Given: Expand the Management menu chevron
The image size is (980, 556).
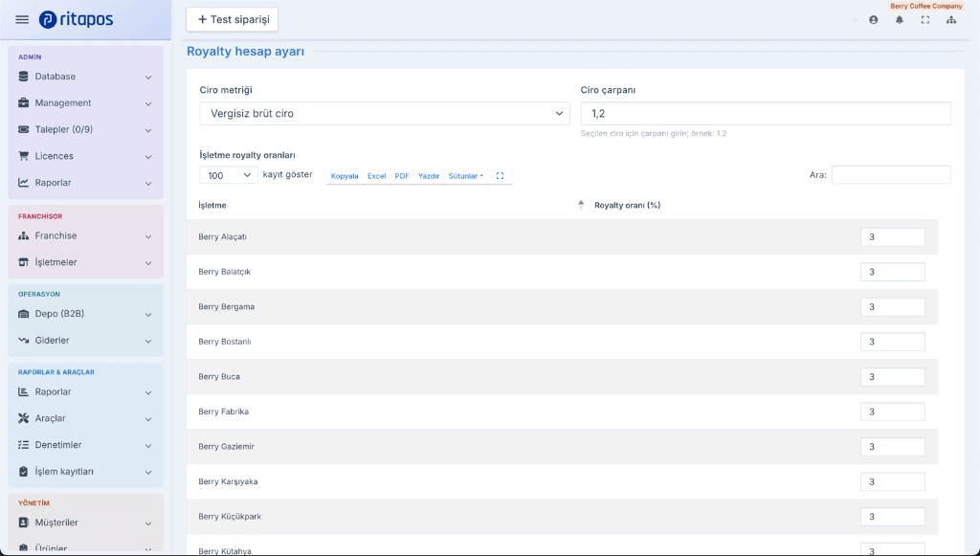Looking at the screenshot, I should pyautogui.click(x=148, y=103).
